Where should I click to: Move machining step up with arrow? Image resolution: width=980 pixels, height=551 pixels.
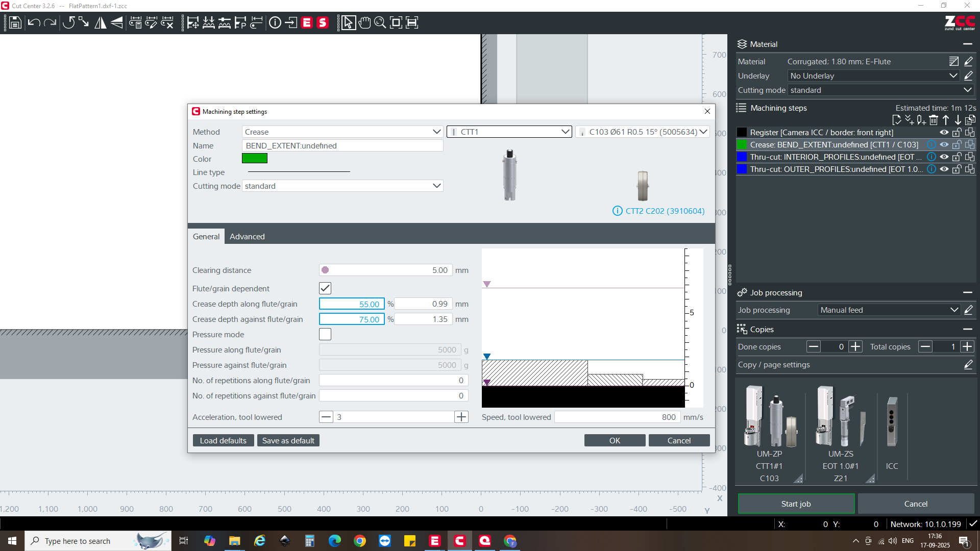point(946,120)
